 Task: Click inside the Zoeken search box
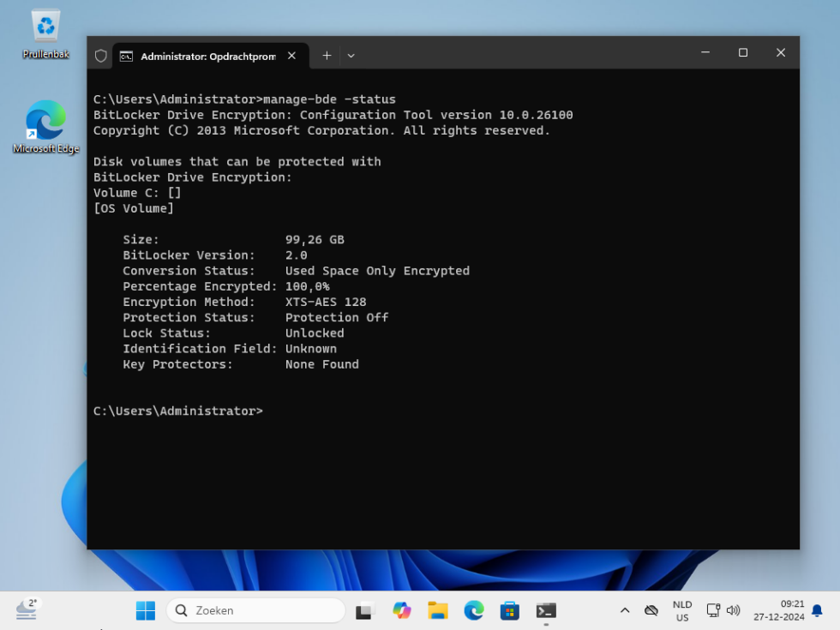pos(255,609)
